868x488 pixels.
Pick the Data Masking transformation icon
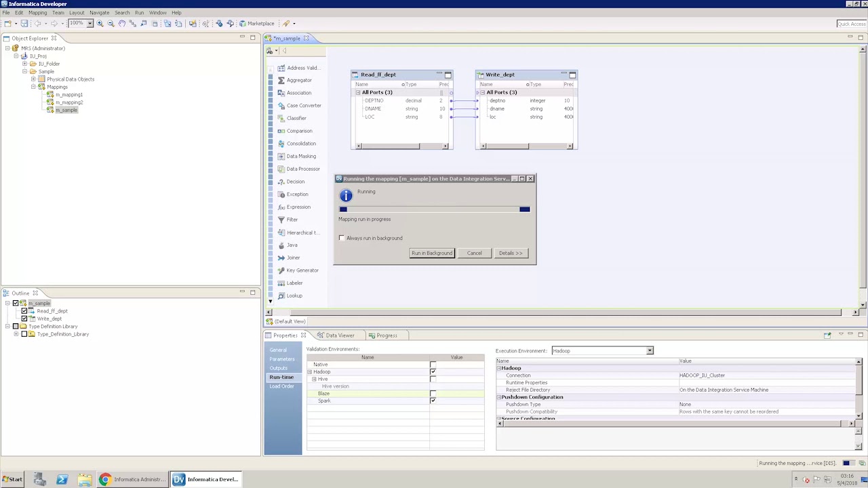click(x=281, y=156)
